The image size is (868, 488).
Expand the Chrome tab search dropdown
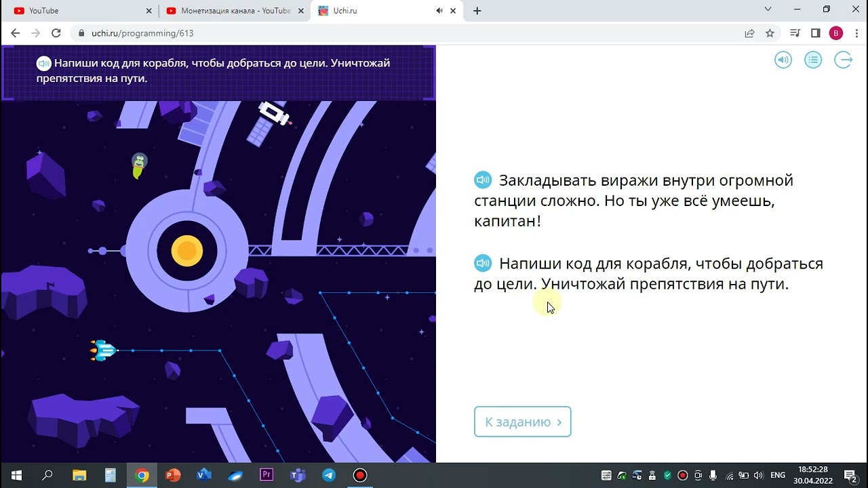point(768,9)
